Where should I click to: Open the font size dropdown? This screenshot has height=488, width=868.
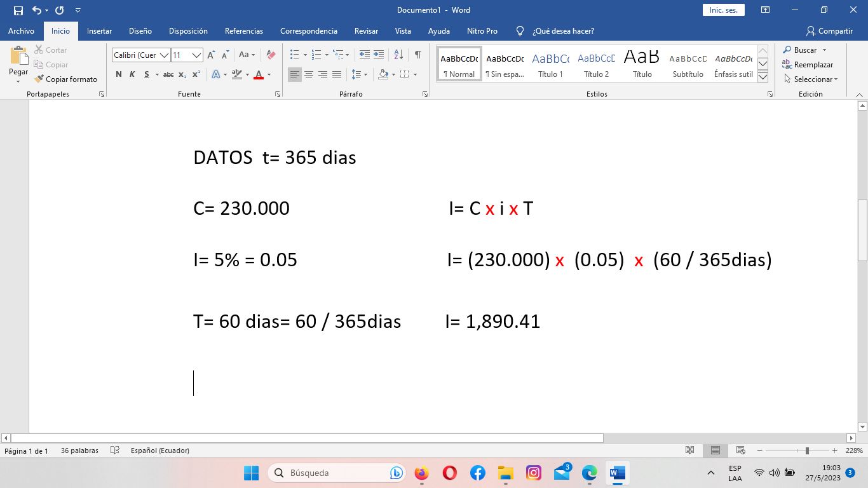pyautogui.click(x=196, y=55)
